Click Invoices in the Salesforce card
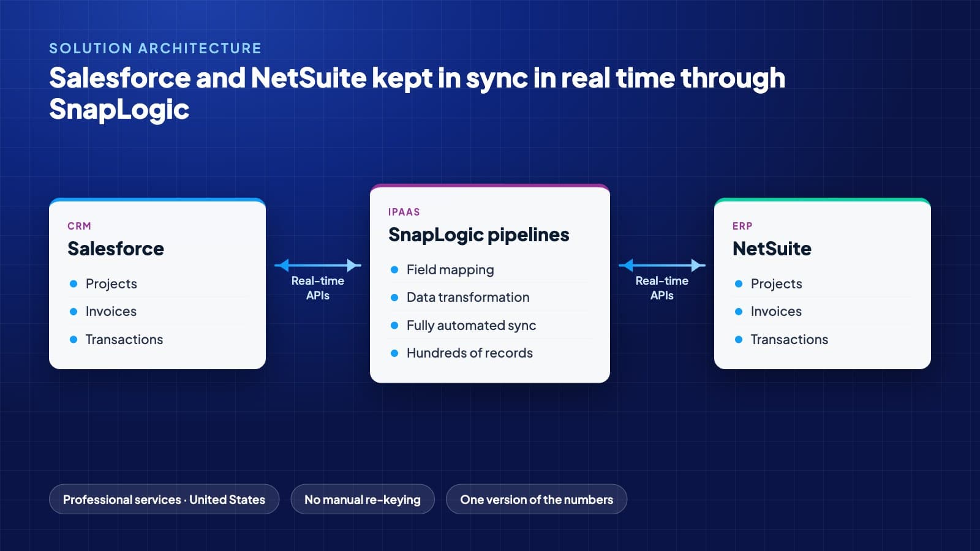 coord(111,311)
